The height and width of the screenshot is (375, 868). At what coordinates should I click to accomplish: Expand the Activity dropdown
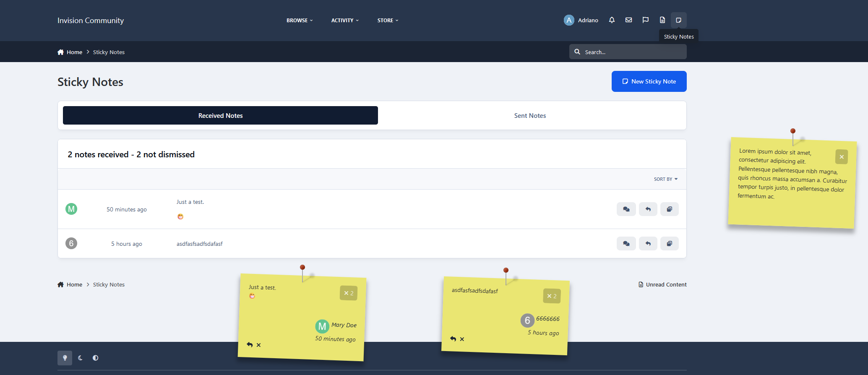click(x=345, y=21)
